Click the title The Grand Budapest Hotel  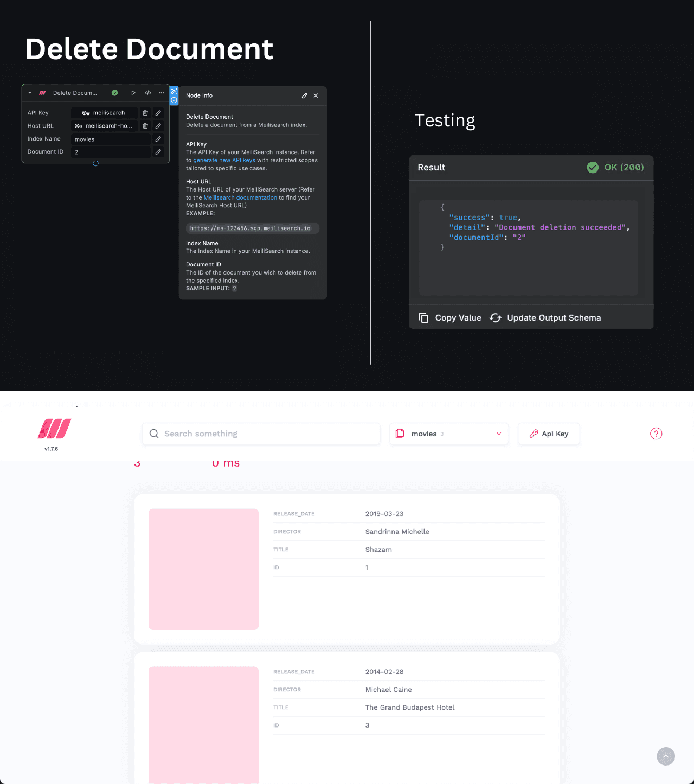click(410, 707)
